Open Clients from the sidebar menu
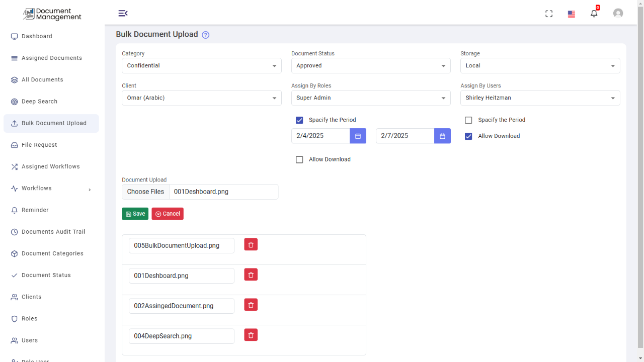The width and height of the screenshot is (644, 362). (32, 297)
